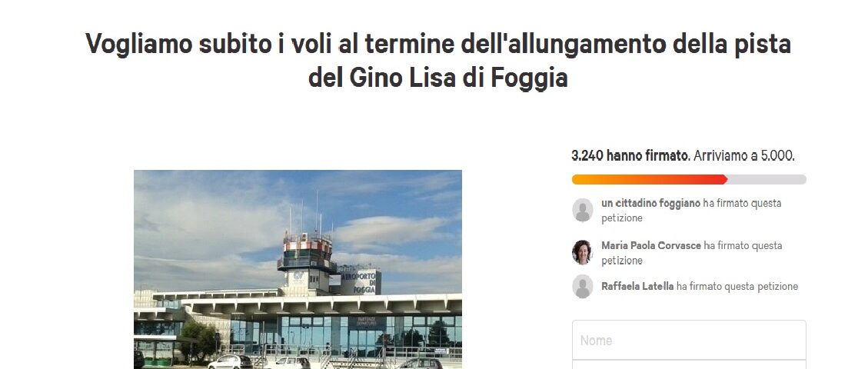Focus the Nome input field
Viewport: 868px width, 369px height.
689,340
